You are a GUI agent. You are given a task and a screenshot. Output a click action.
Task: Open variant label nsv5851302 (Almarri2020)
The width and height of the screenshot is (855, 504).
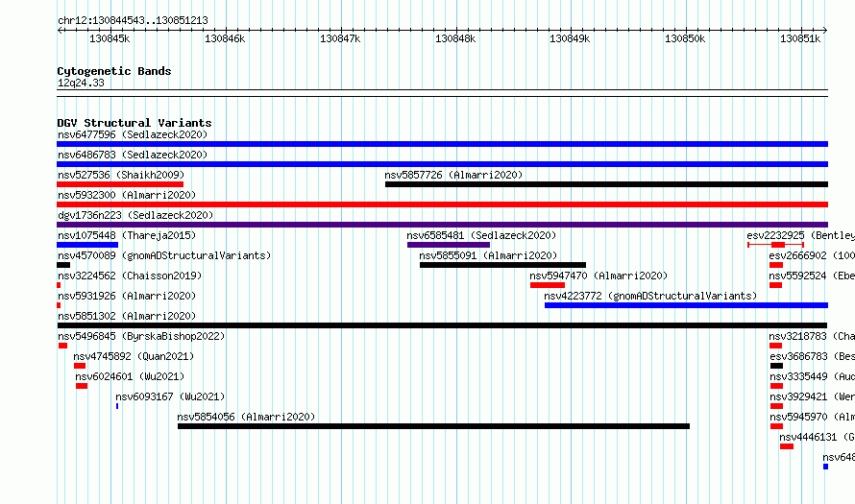(x=127, y=316)
